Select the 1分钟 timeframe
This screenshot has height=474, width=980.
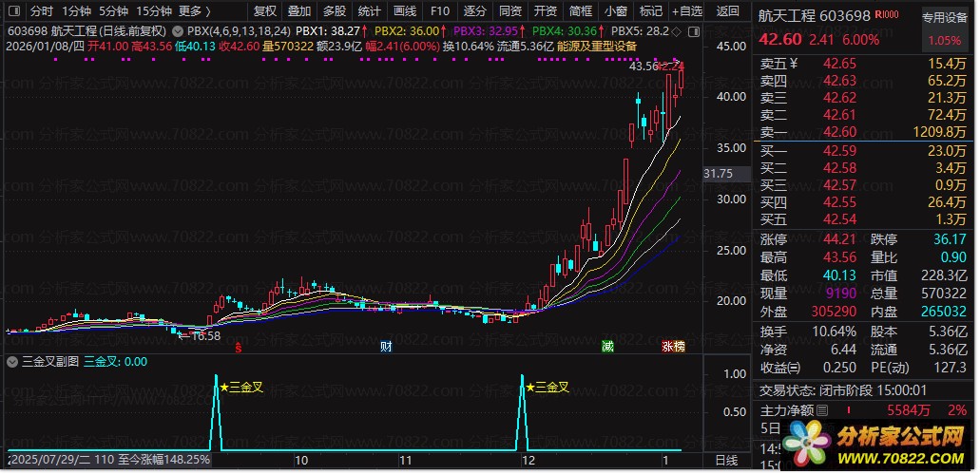pos(76,10)
